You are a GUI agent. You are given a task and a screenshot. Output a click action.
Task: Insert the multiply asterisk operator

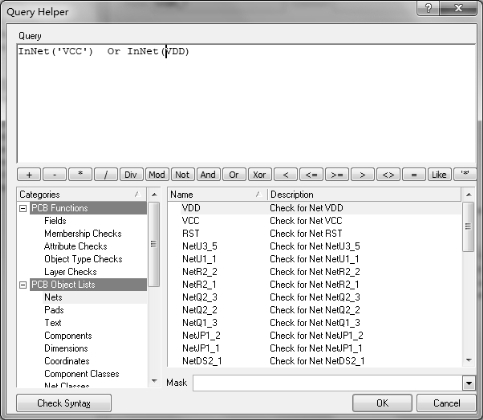coord(80,175)
